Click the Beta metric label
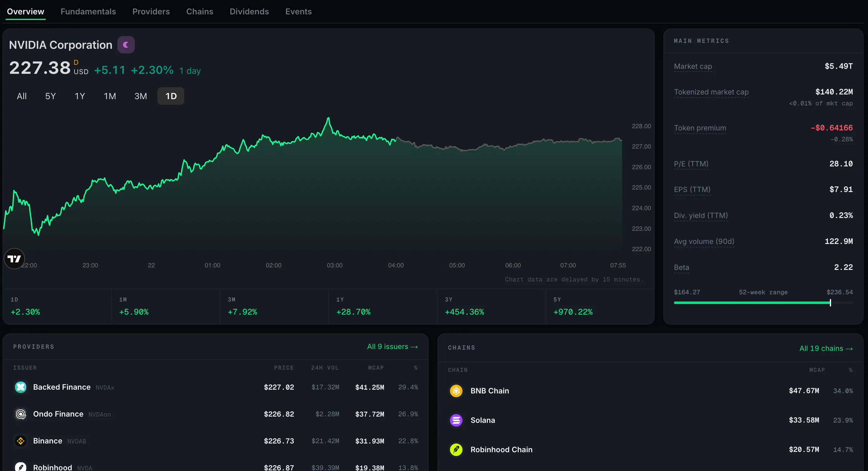This screenshot has height=471, width=868. (681, 267)
